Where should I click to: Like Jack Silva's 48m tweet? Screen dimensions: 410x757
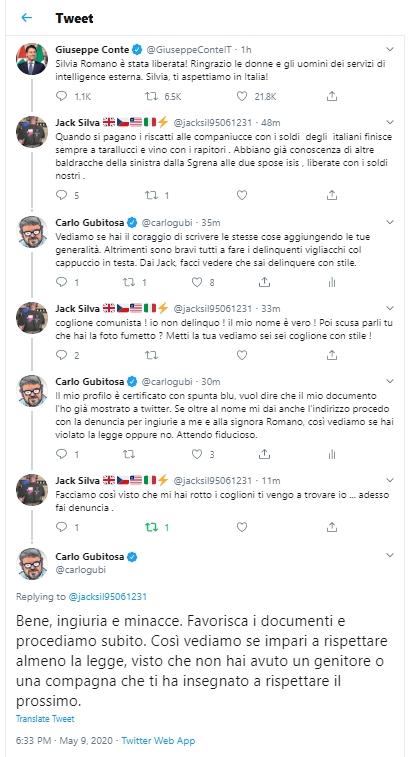[x=241, y=195]
